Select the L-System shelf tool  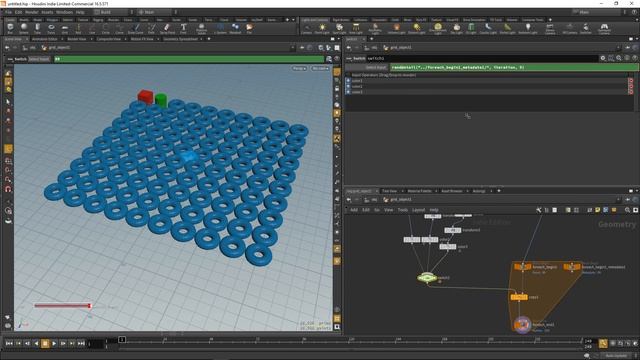click(x=220, y=28)
